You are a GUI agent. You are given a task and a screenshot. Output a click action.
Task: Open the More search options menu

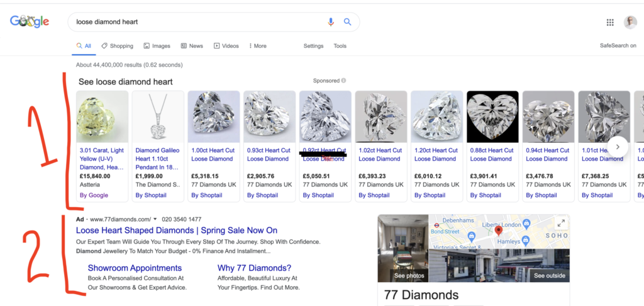(x=257, y=46)
